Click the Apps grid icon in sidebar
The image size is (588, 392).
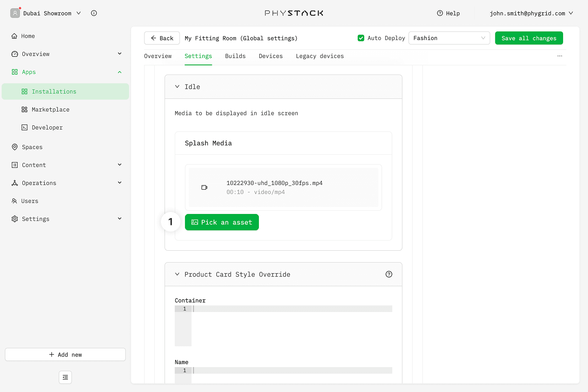(x=15, y=72)
